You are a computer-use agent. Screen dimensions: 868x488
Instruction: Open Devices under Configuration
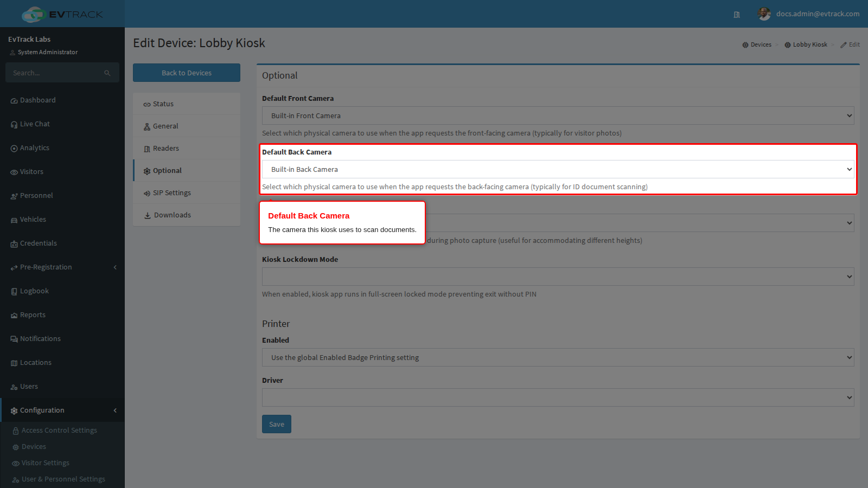pos(62,447)
